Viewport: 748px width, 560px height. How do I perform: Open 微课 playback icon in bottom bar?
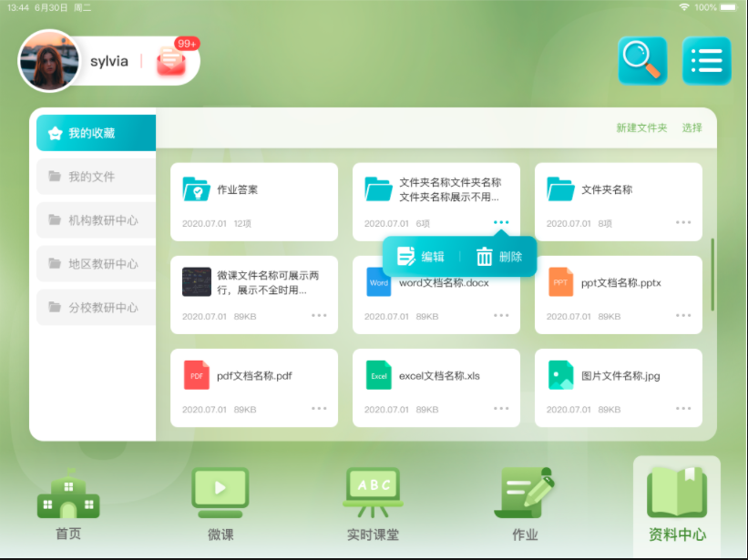pyautogui.click(x=220, y=492)
